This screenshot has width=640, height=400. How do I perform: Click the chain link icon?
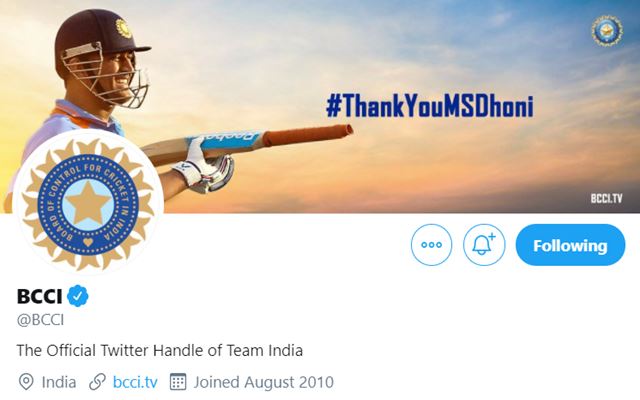pos(97,382)
